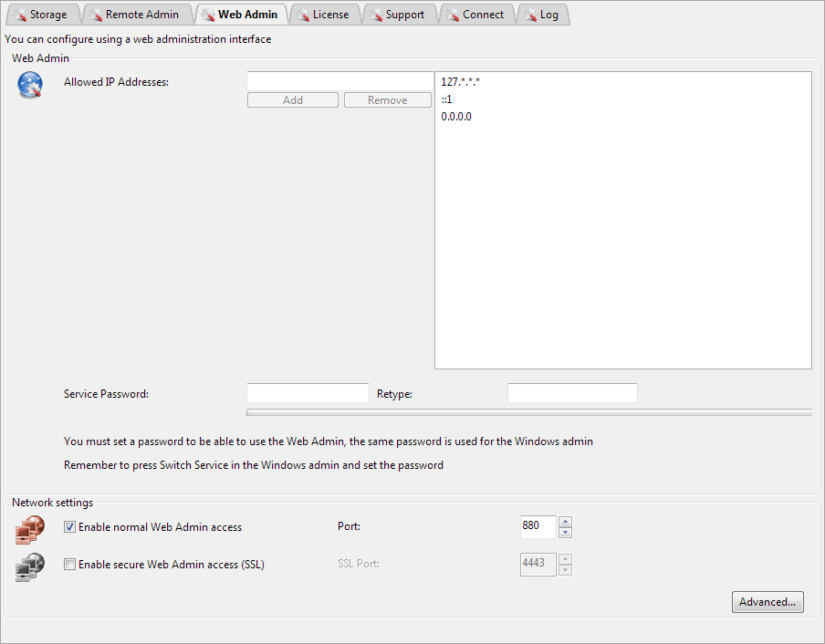Click the Remote Admin tab icon
This screenshot has width=825, height=644.
(94, 15)
